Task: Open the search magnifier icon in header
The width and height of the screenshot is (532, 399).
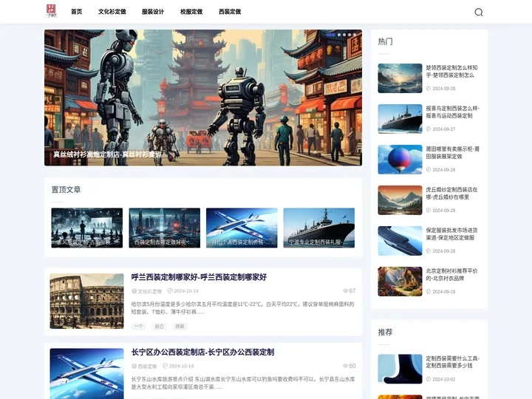Action: (478, 13)
